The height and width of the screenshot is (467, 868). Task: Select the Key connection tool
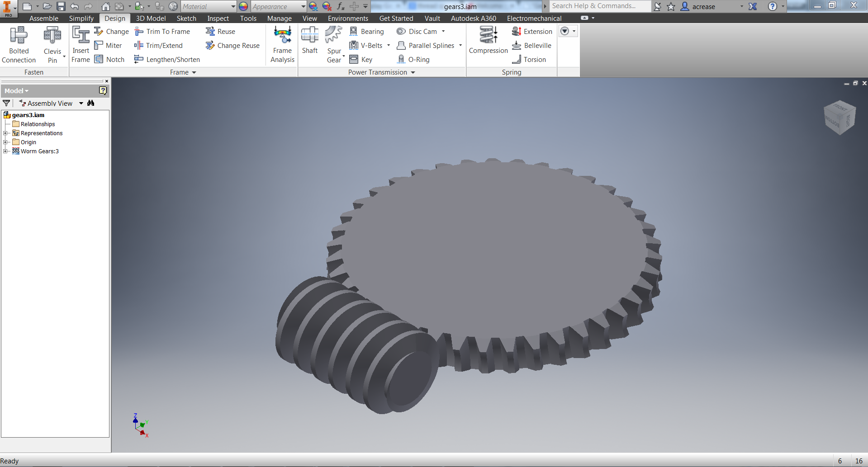[361, 60]
